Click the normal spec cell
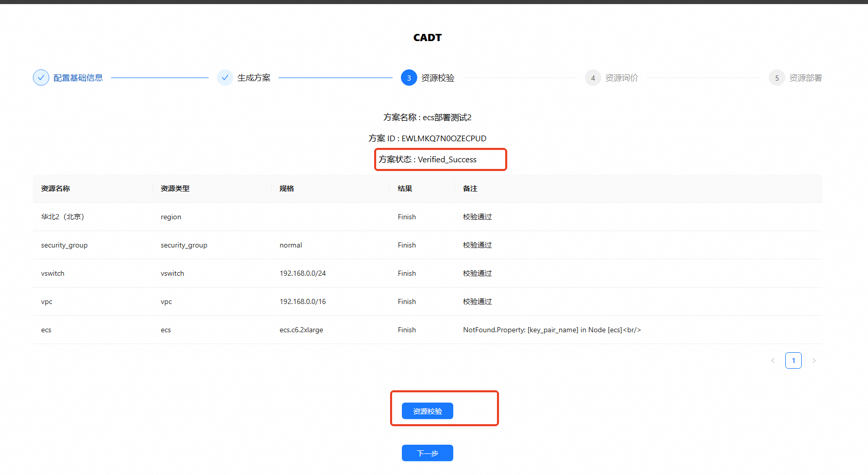This screenshot has width=868, height=475. tap(291, 245)
